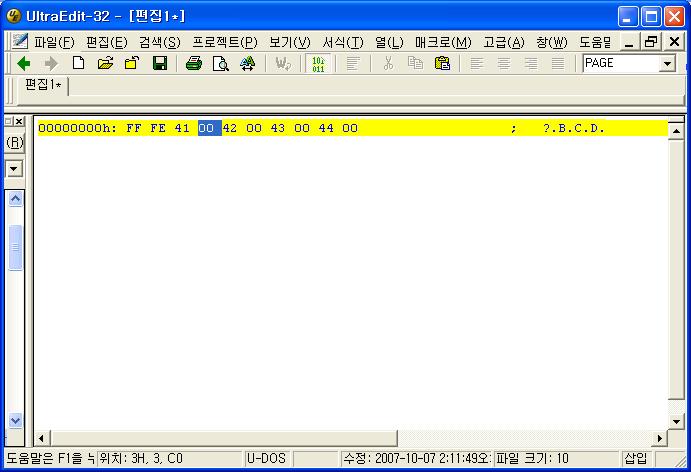Open the 편집(E) menu
The height and width of the screenshot is (472, 691).
point(107,42)
